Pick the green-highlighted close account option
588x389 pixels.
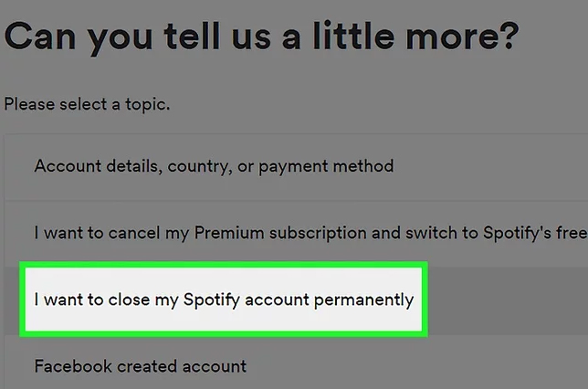pos(224,300)
